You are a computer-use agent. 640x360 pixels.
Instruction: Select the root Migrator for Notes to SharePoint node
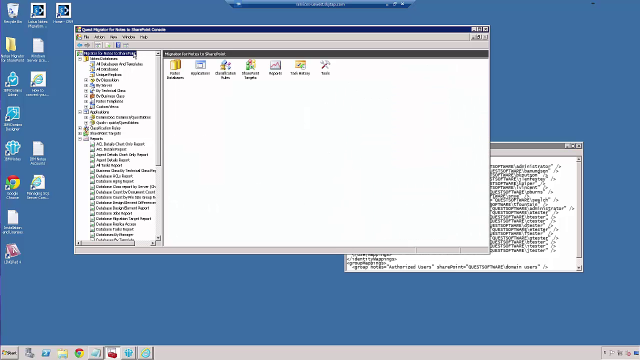tap(109, 53)
